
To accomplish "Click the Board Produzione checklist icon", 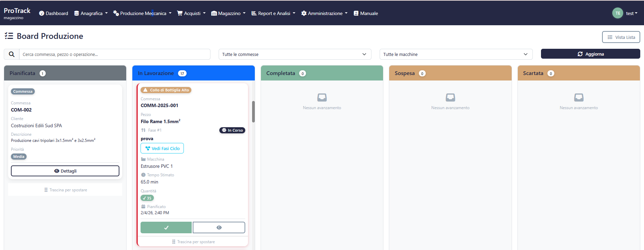I will tap(9, 36).
